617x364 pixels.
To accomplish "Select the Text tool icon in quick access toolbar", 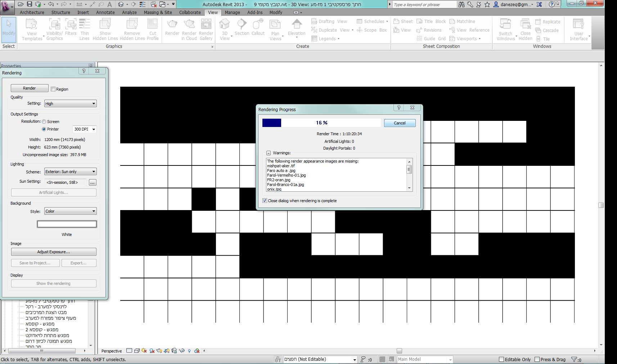I will click(x=110, y=4).
